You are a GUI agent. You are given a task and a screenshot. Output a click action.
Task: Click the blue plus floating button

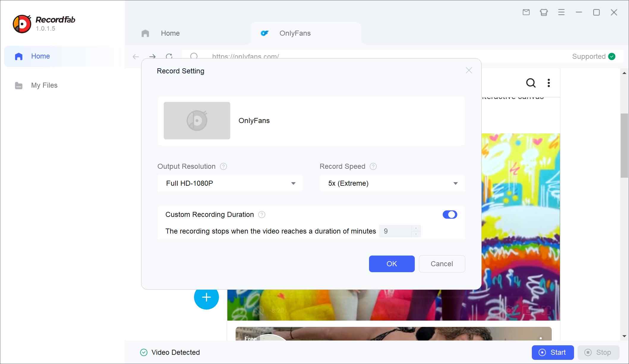click(206, 297)
